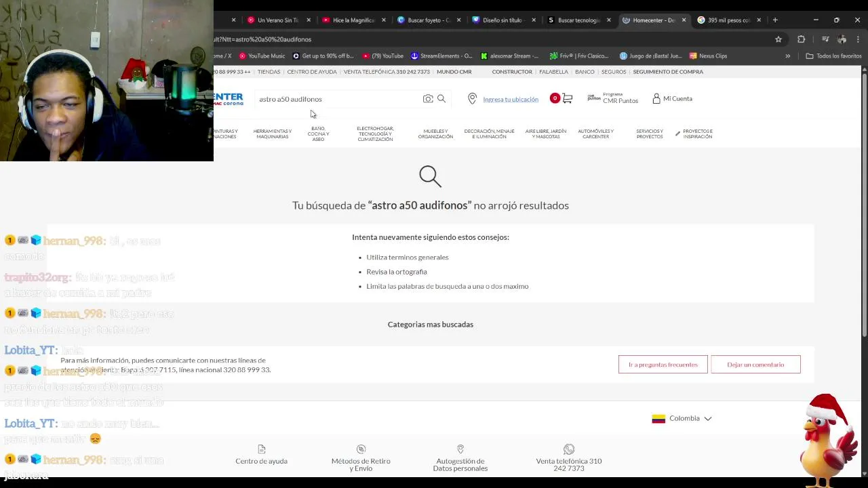
Task: Open the BANCO link
Action: coord(585,72)
